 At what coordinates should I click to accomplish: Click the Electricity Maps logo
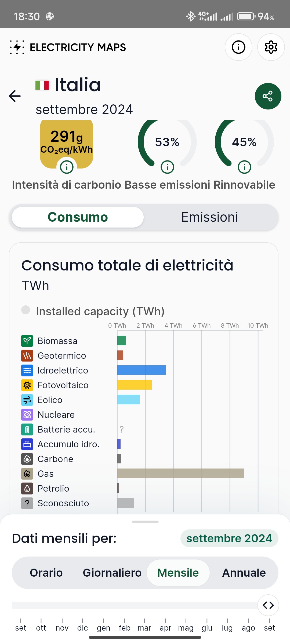68,47
